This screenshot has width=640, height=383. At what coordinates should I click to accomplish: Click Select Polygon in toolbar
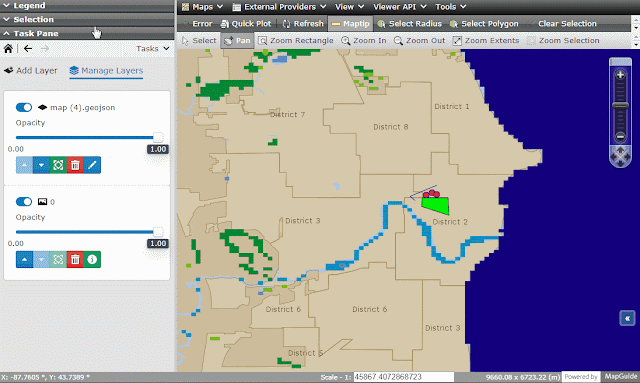[484, 24]
